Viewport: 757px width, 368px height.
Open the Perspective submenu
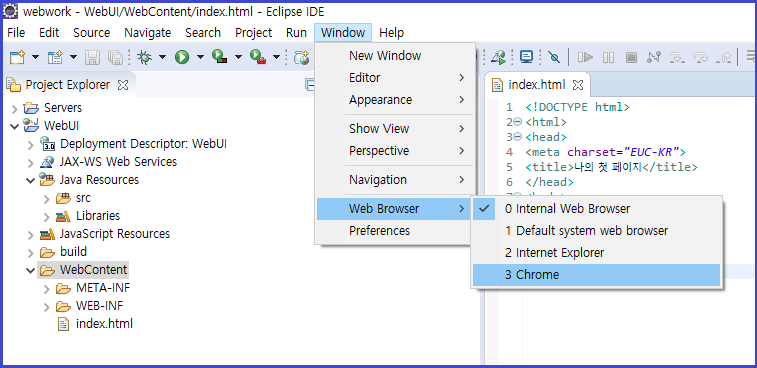pos(394,151)
